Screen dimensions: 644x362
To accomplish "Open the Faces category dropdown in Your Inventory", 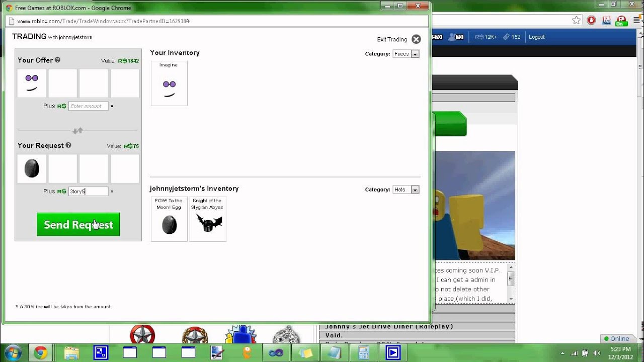I will (406, 54).
